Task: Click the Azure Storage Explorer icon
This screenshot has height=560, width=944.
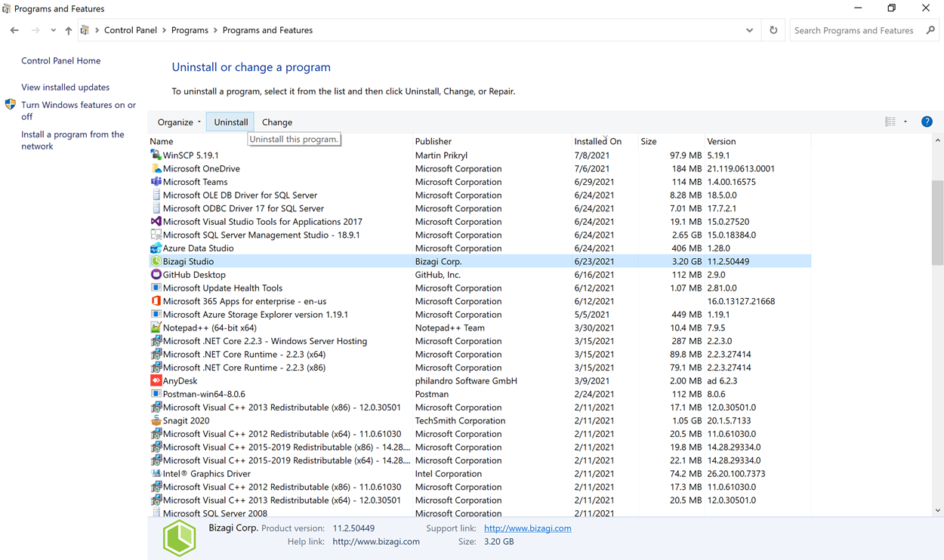Action: pyautogui.click(x=156, y=314)
